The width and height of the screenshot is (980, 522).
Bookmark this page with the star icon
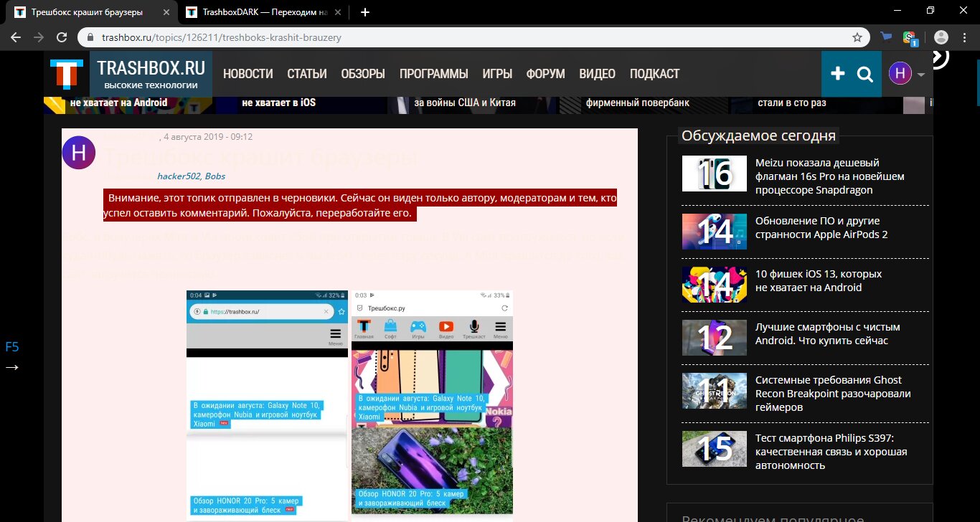tap(857, 37)
